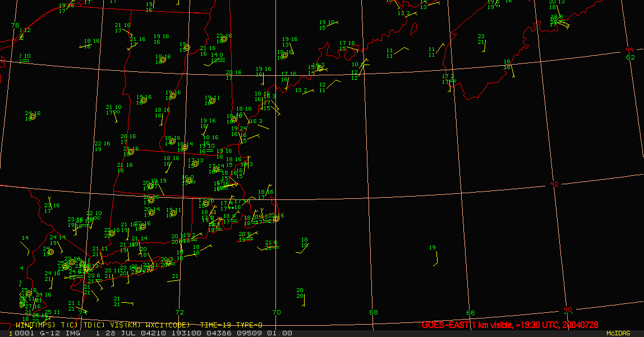This screenshot has width=644, height=337.
Task: Click the Nova Scotia station reading 23 over 21
Action: tap(481, 39)
